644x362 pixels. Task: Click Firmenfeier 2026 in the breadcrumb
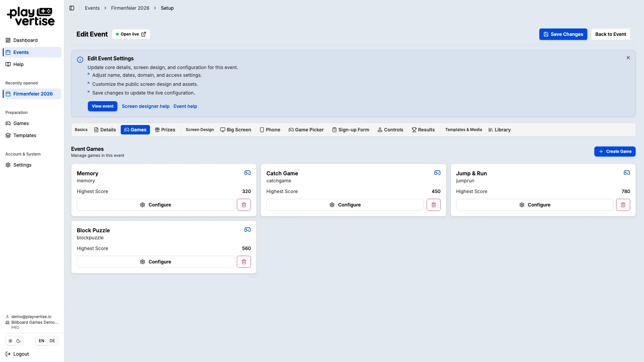[x=130, y=8]
